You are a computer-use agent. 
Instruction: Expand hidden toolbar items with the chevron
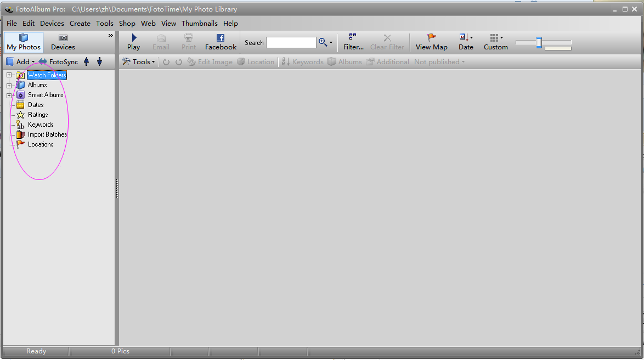(110, 36)
